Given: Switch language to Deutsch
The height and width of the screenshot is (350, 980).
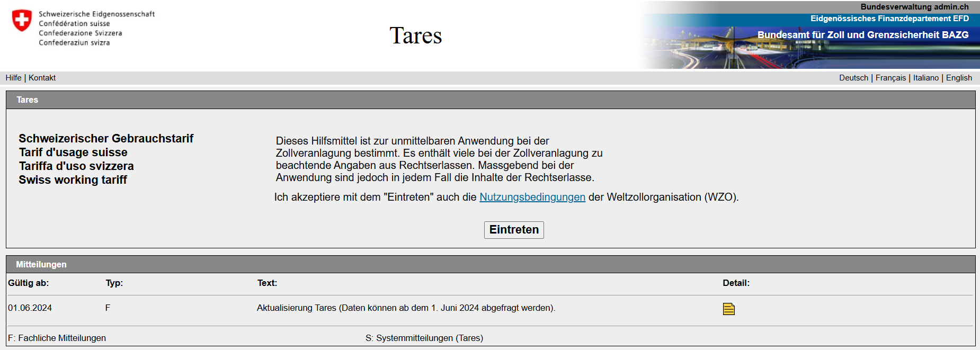Looking at the screenshot, I should pos(853,78).
